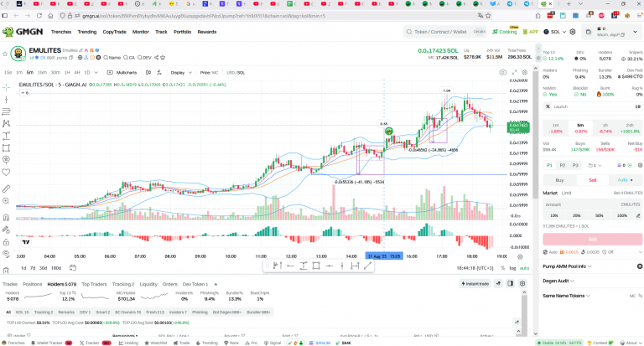Remove drawings with trash icon
This screenshot has width=644, height=346.
[x=6, y=271]
